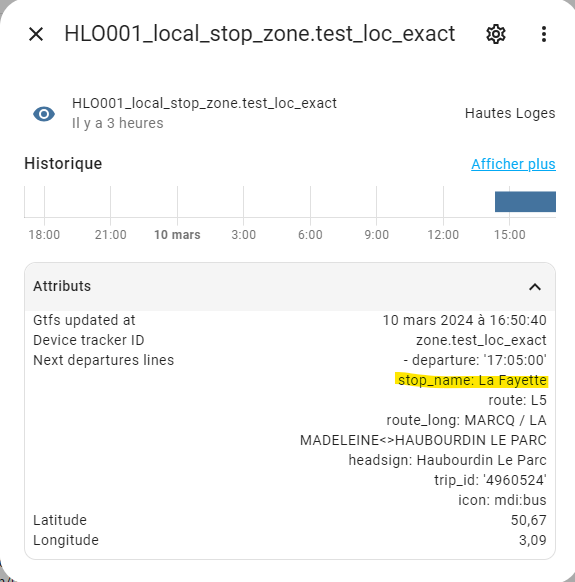The width and height of the screenshot is (575, 582).
Task: Click the dialog title HLO001_local_stop_zone.test_loc_exact
Action: click(x=259, y=34)
